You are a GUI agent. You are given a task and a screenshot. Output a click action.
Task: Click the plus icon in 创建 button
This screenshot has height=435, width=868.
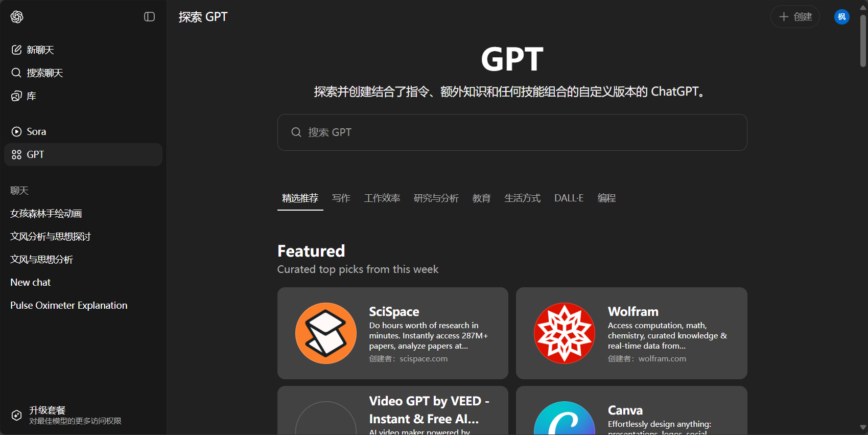click(784, 17)
